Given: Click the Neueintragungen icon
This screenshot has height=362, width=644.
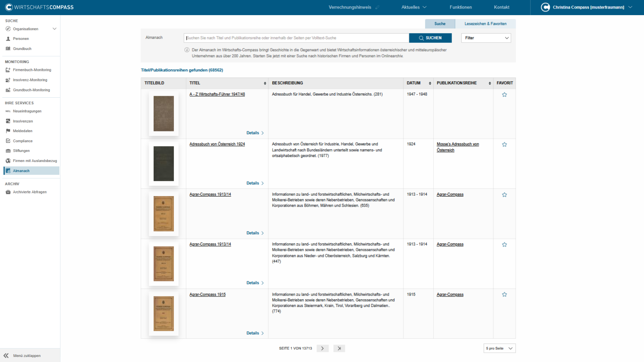Looking at the screenshot, I should [x=8, y=111].
